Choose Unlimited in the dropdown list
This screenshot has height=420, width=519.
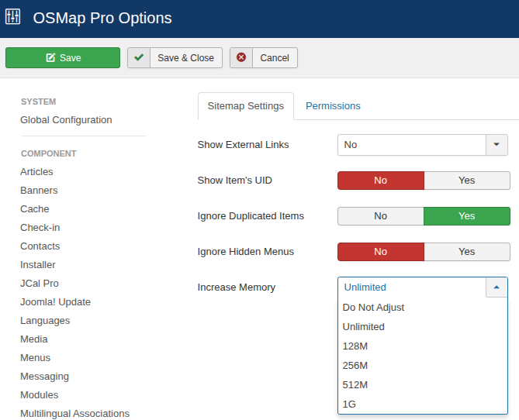pos(423,327)
